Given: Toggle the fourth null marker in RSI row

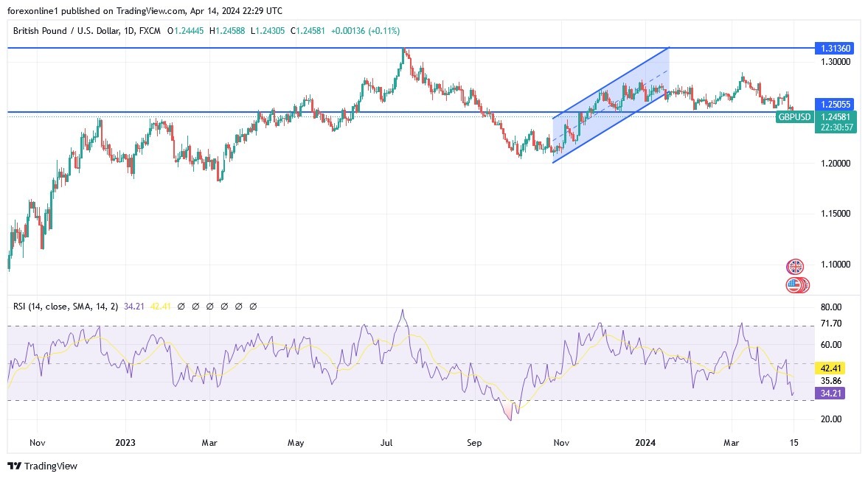Looking at the screenshot, I should point(224,306).
